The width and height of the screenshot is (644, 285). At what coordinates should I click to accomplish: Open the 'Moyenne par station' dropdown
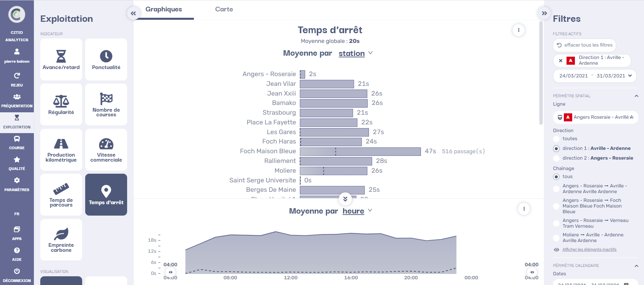pyautogui.click(x=356, y=53)
